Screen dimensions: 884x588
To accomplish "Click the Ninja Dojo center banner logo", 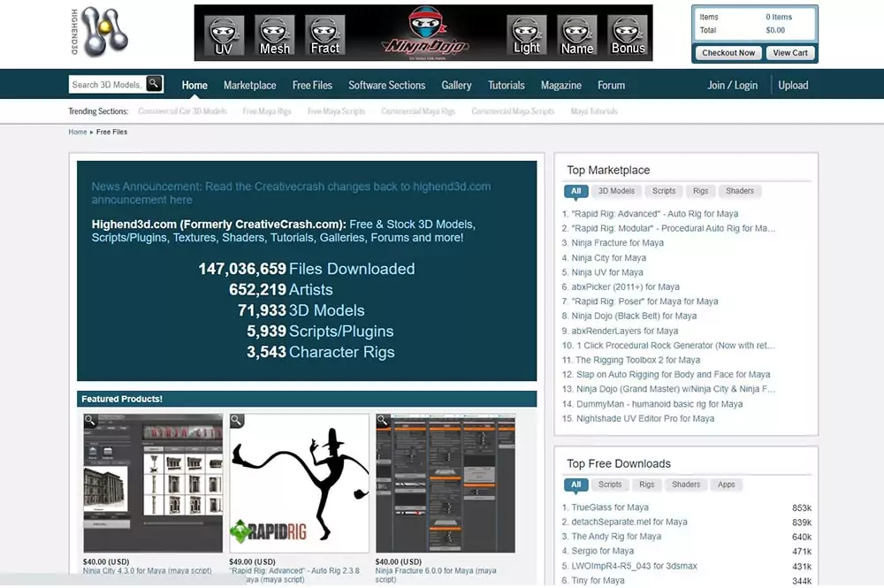I will (x=426, y=32).
